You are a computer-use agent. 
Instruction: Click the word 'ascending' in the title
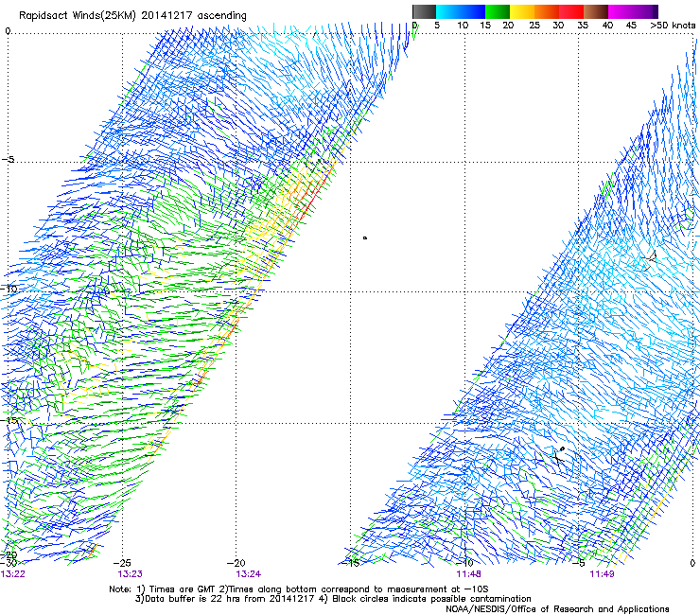222,16
